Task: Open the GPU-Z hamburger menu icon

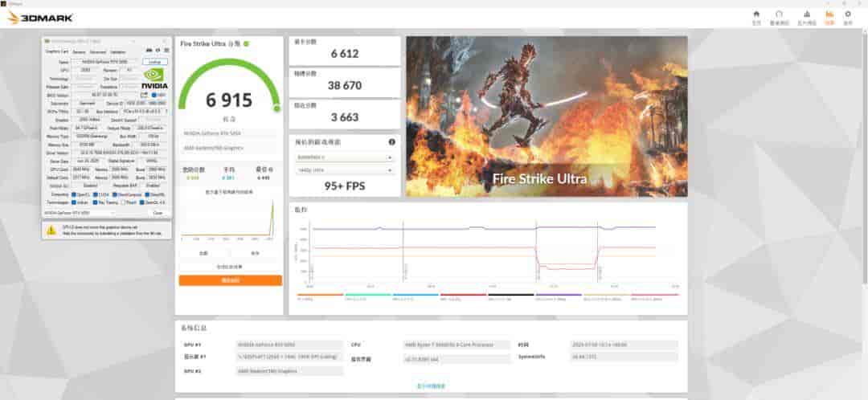Action: pos(166,50)
